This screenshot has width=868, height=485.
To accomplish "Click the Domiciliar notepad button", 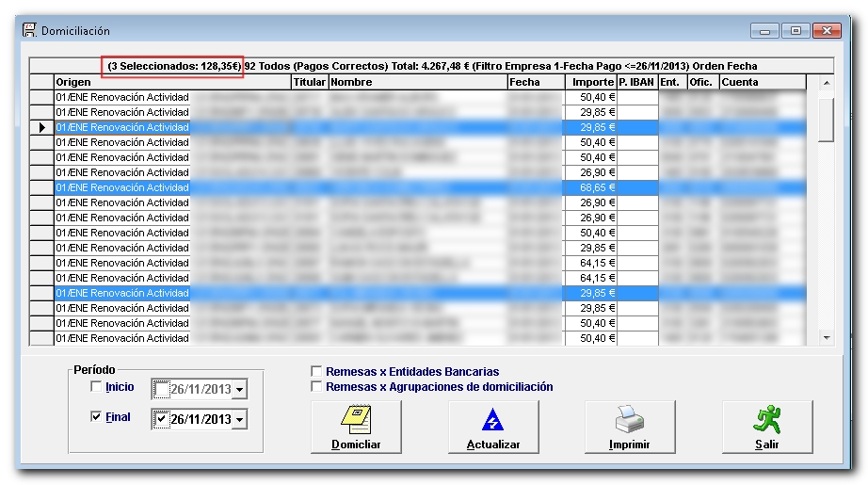I will coord(356,427).
